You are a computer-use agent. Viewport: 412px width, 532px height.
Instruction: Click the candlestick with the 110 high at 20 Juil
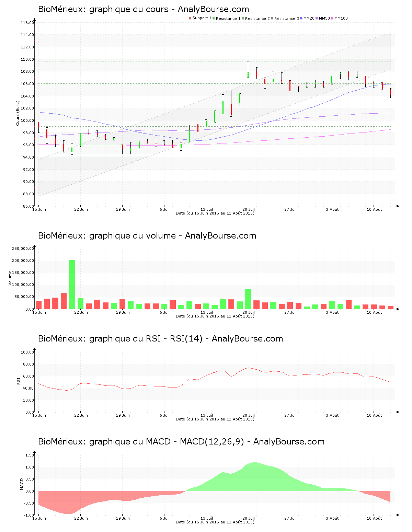click(x=248, y=70)
